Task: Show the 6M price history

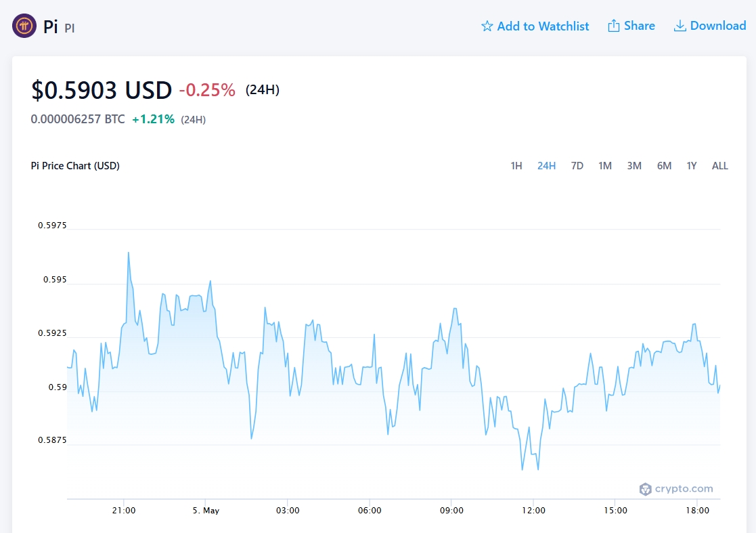Action: tap(664, 166)
